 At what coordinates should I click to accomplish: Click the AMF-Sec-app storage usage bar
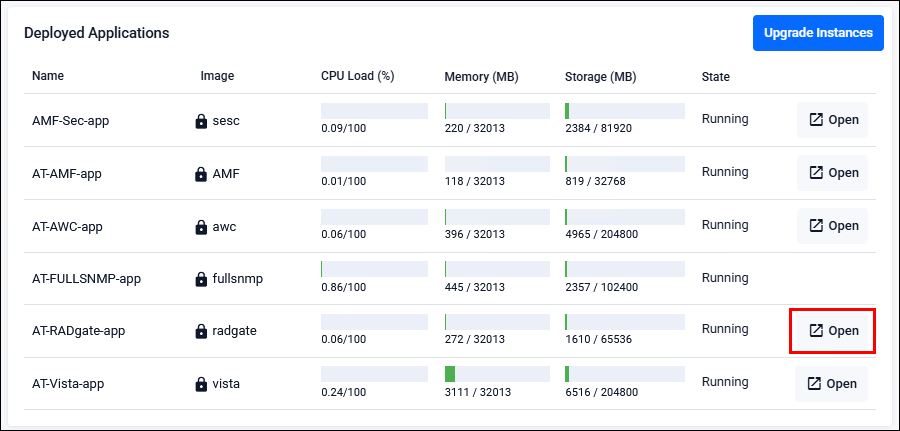point(624,111)
